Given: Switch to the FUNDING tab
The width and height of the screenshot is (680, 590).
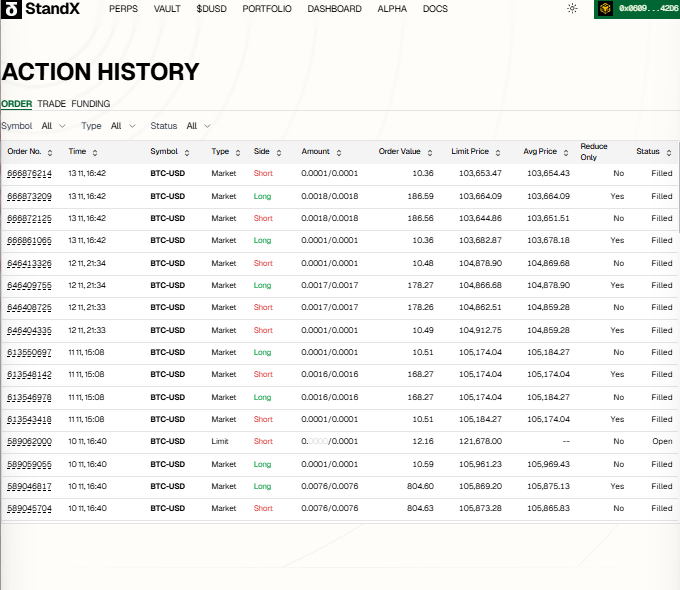Looking at the screenshot, I should tap(91, 104).
